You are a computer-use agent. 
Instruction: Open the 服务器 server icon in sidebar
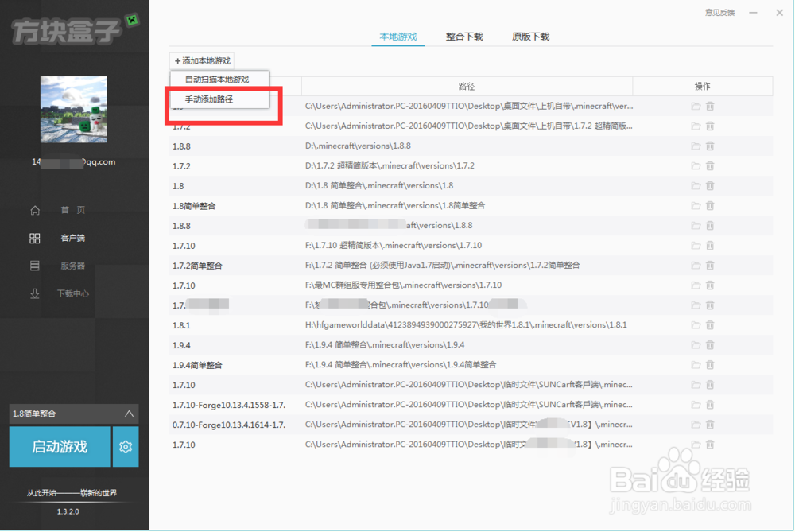(34, 266)
